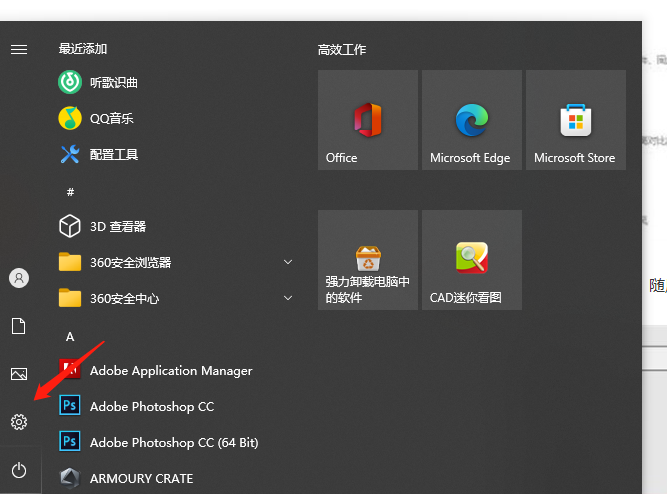667x494 pixels.
Task: Expand the 360安全浏览器 folder chevron
Action: 288,262
